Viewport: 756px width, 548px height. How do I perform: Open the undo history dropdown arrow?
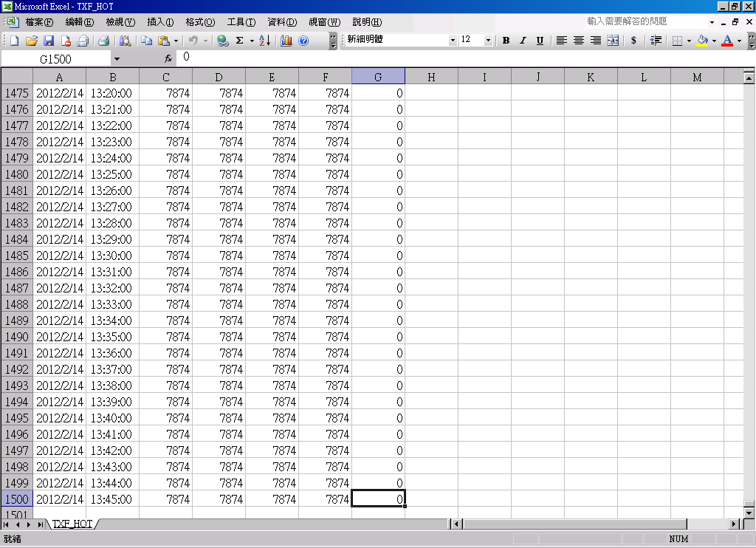coord(205,41)
